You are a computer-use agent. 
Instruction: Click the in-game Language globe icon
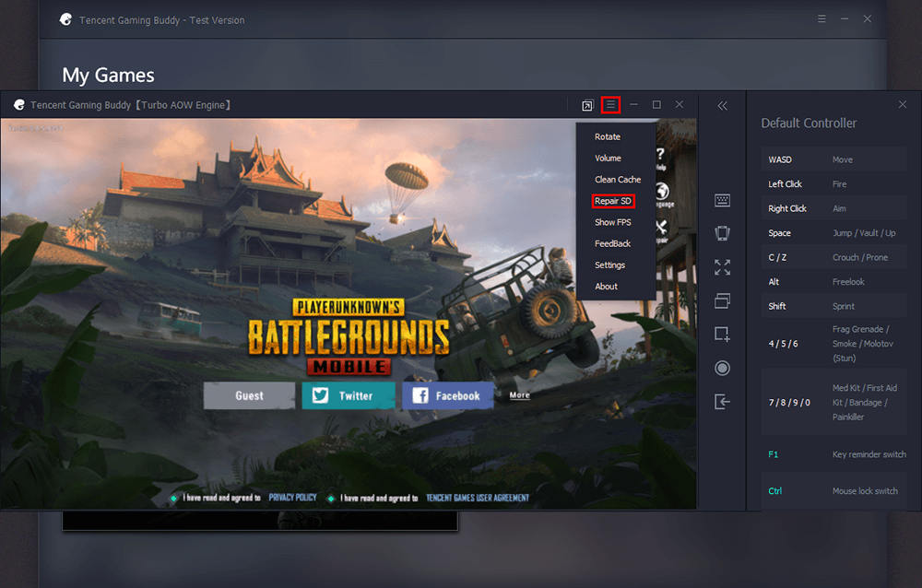click(x=663, y=194)
